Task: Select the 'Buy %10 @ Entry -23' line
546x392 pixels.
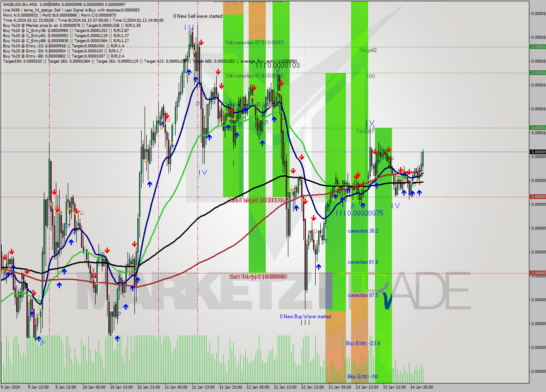Action: (x=64, y=46)
